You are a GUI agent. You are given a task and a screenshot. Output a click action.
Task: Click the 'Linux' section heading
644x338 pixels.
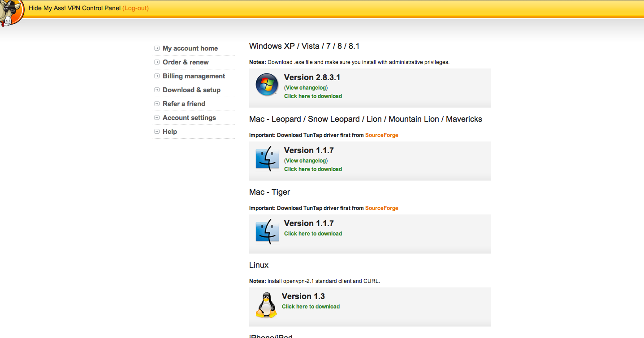pos(259,265)
